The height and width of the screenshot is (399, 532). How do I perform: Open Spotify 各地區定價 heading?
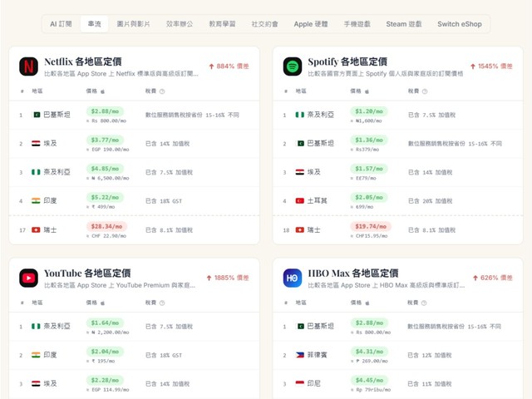(347, 62)
